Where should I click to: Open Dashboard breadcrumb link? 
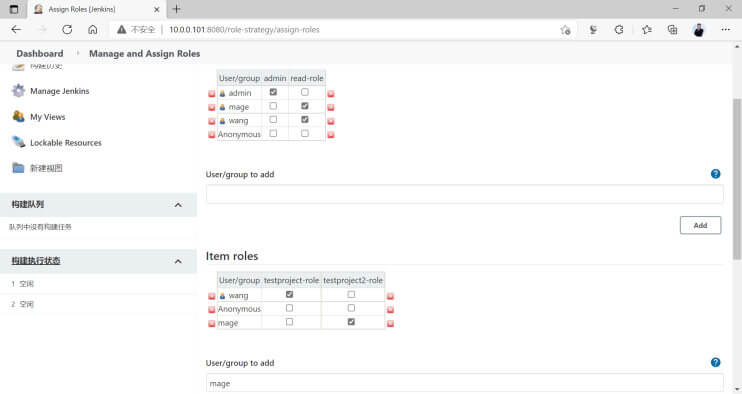click(40, 53)
